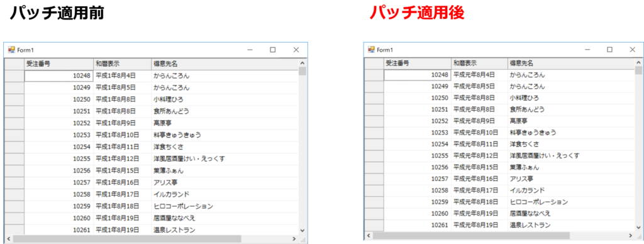Screen dimensions: 644x244
Task: Click the down scroll arrow in the right grid
Action: 639,227
